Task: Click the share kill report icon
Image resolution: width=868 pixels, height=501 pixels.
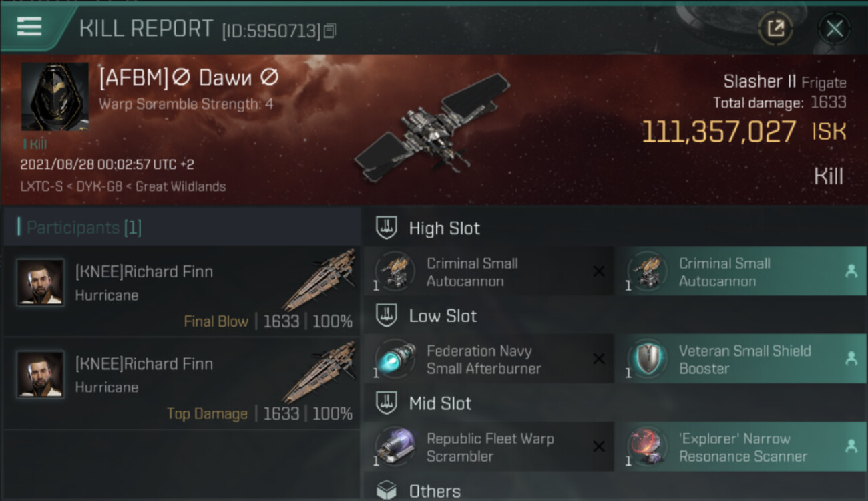Action: point(776,29)
